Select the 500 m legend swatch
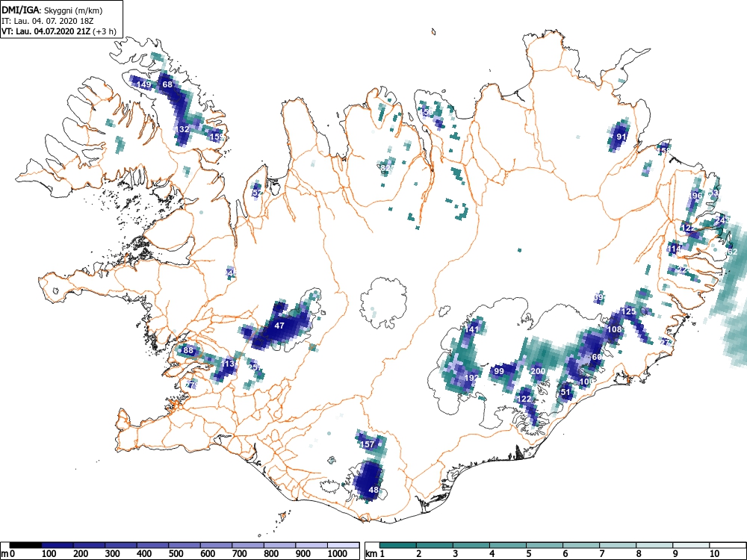Image resolution: width=747 pixels, height=560 pixels. (x=185, y=545)
